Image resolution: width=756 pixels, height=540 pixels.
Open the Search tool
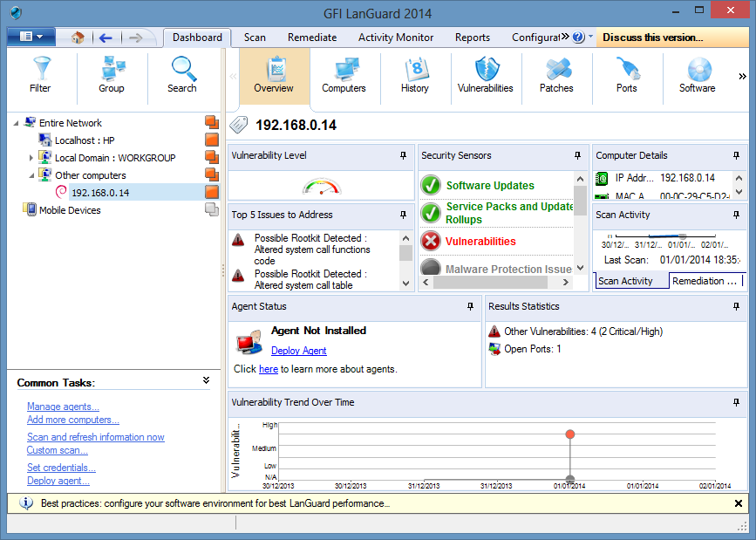182,75
